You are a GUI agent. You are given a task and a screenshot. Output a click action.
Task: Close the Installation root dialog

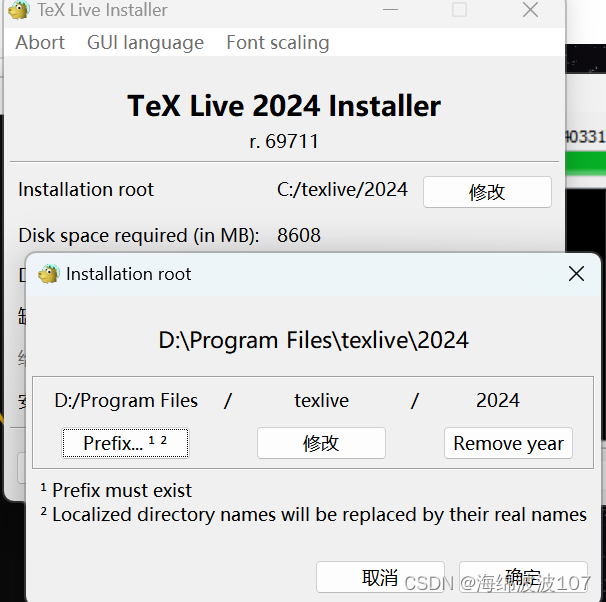576,274
